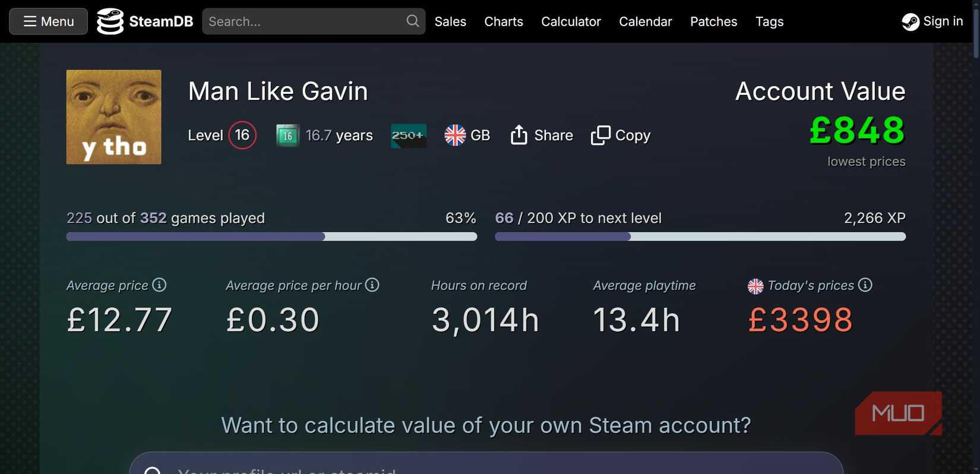
Task: Click the Steam sign-in icon
Action: (x=911, y=22)
